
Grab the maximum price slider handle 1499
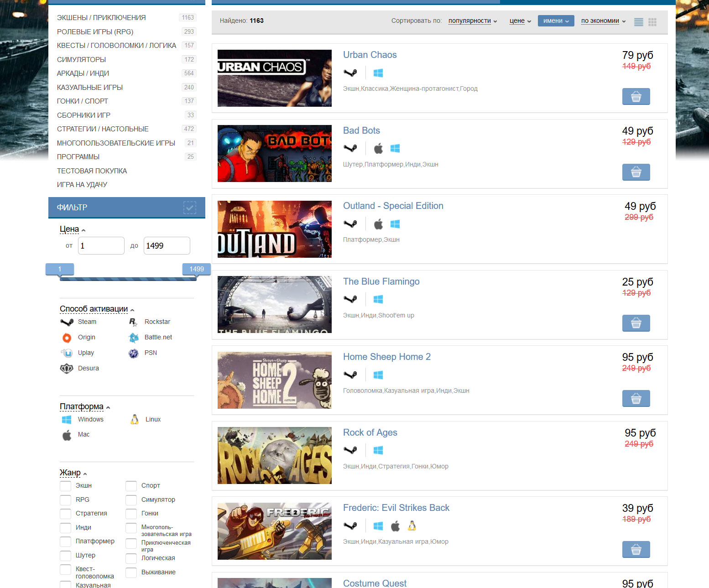pos(197,269)
